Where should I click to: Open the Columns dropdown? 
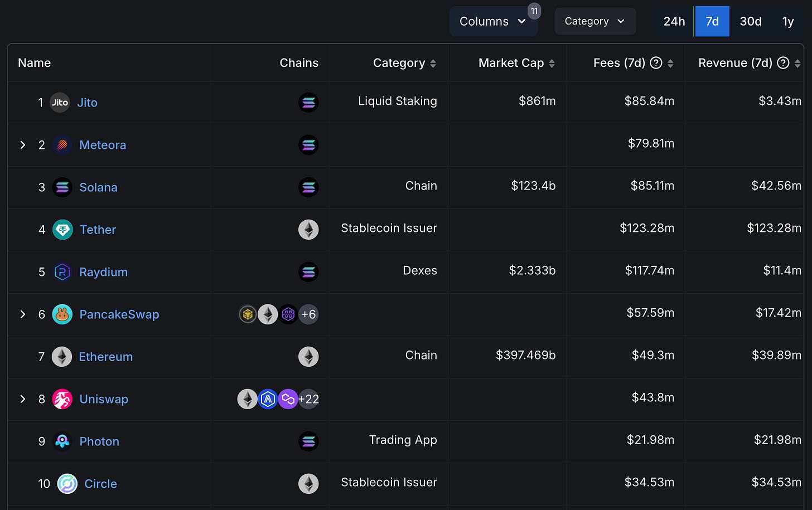click(x=493, y=21)
